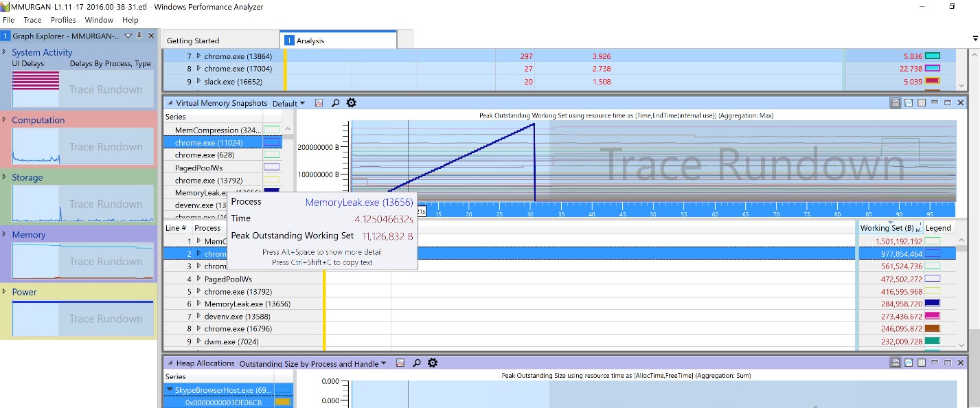Open graph presets icon in Virtual Memory Snapshots
Viewport: 980px width, 408px height.
[x=319, y=103]
